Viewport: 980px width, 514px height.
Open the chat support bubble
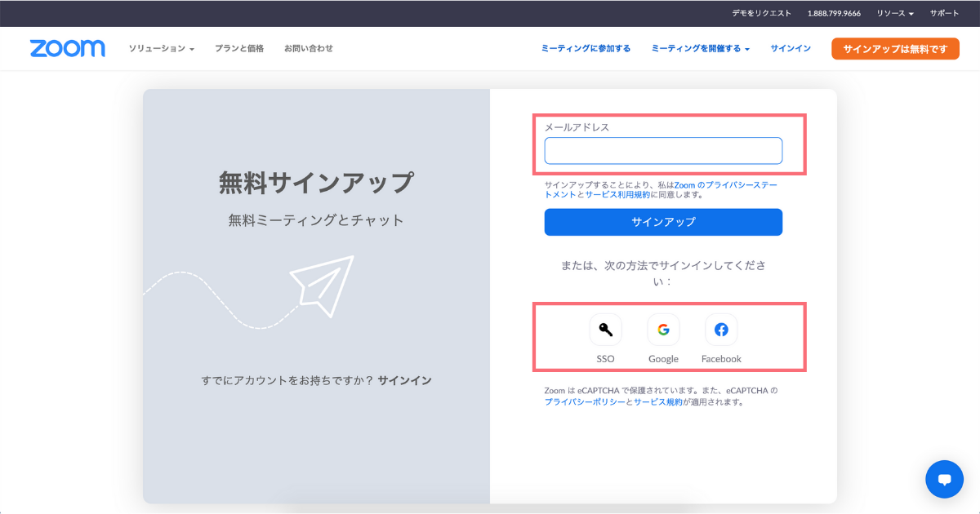[x=944, y=479]
